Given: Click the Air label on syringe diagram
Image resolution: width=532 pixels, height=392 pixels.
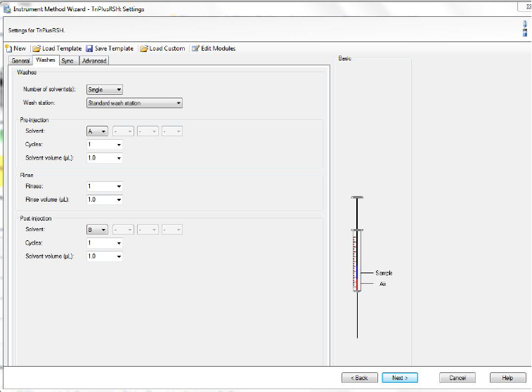Looking at the screenshot, I should pos(383,284).
